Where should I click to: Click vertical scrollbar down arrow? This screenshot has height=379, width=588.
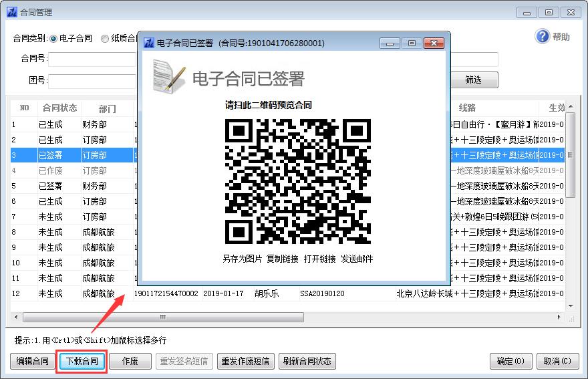tap(571, 306)
